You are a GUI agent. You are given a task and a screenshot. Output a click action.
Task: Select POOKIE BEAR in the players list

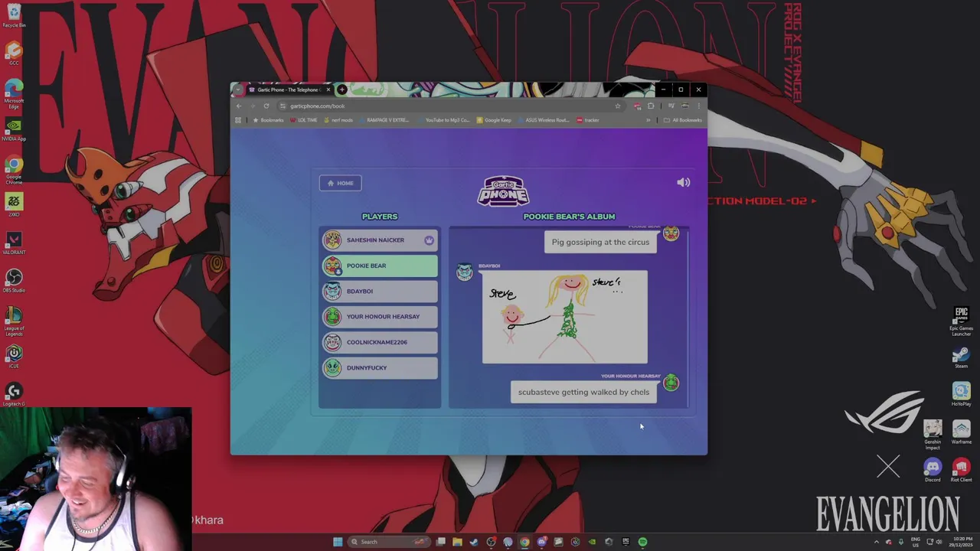click(x=380, y=266)
